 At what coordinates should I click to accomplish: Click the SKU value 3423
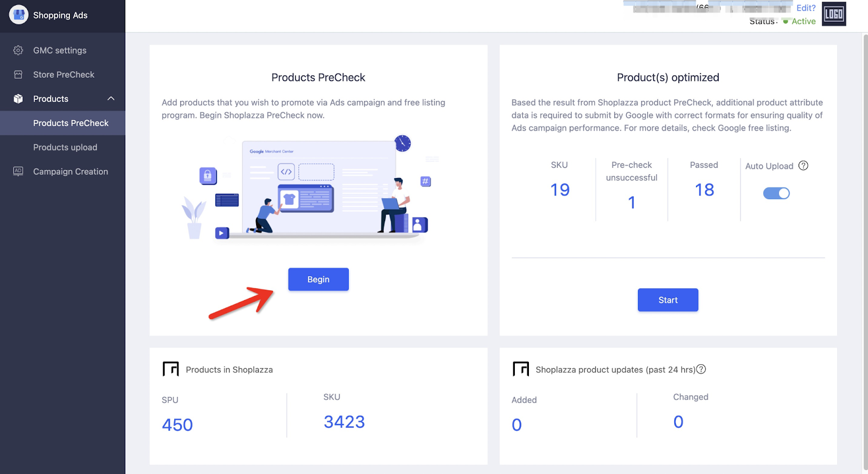point(344,422)
